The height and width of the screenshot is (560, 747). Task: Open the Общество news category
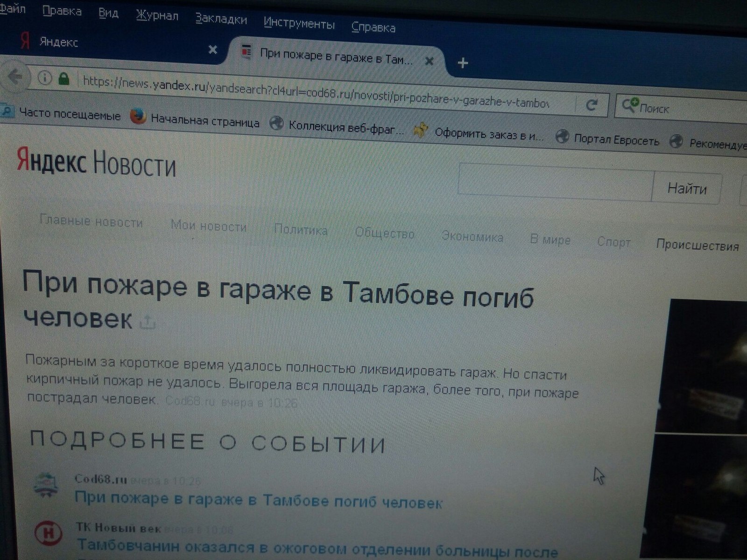coord(385,233)
